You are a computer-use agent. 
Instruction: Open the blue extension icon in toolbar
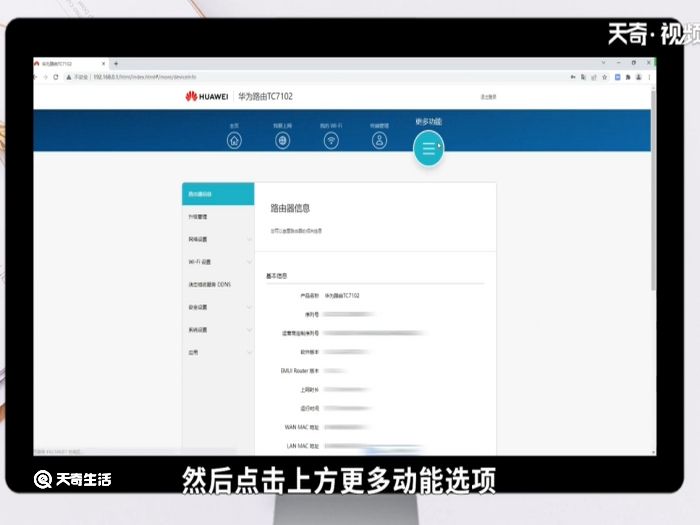[617, 77]
